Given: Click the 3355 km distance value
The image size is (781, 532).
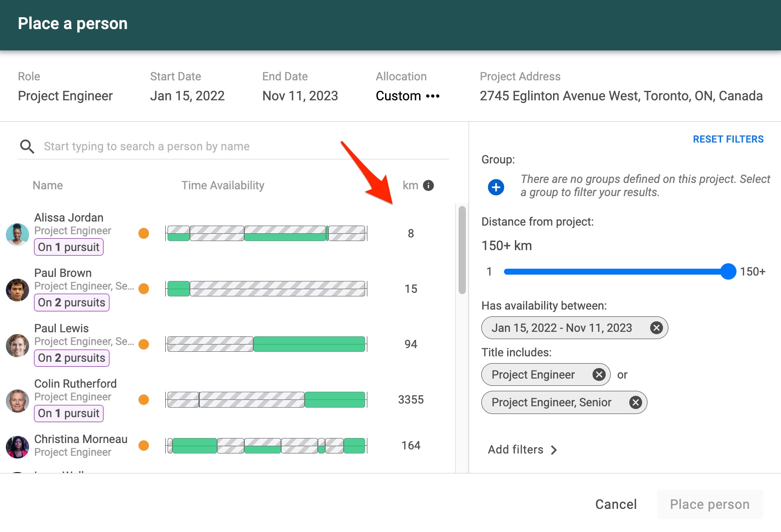Looking at the screenshot, I should click(x=411, y=399).
